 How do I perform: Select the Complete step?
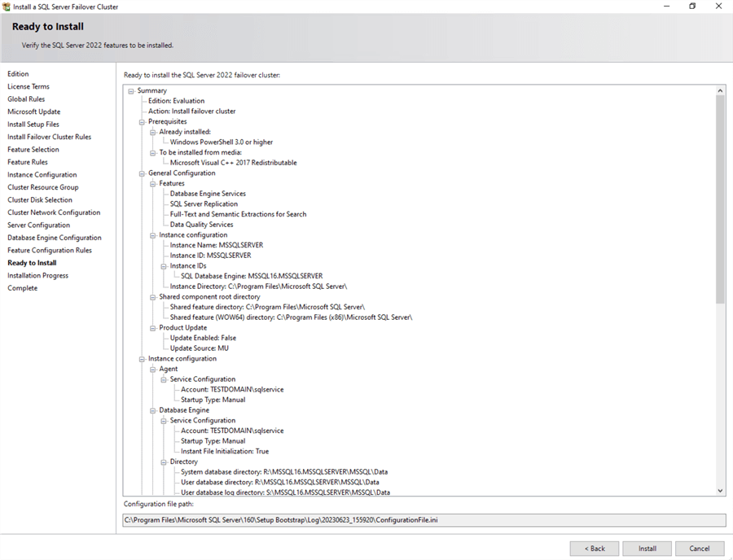point(23,288)
